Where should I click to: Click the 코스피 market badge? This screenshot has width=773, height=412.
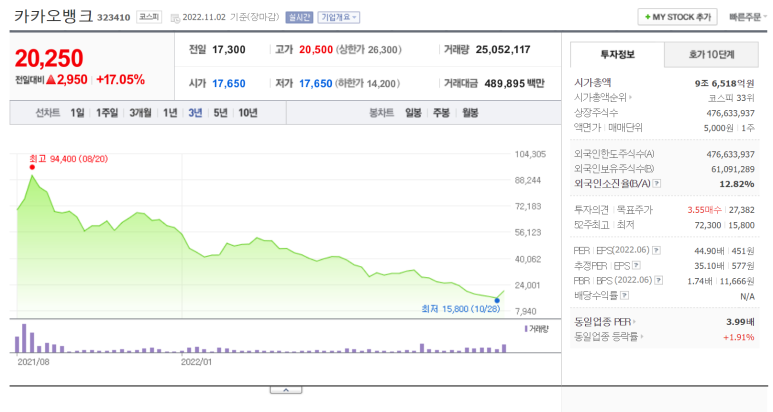coord(149,17)
